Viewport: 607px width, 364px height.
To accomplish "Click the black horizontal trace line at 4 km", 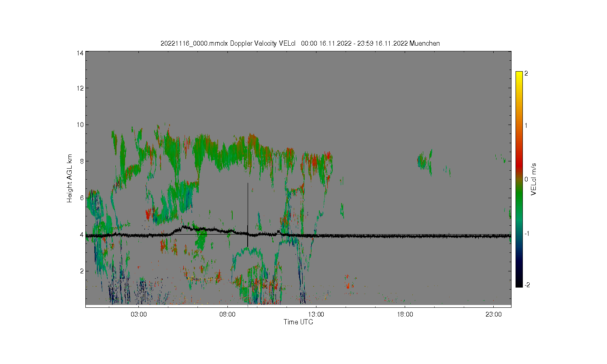I will pos(298,235).
